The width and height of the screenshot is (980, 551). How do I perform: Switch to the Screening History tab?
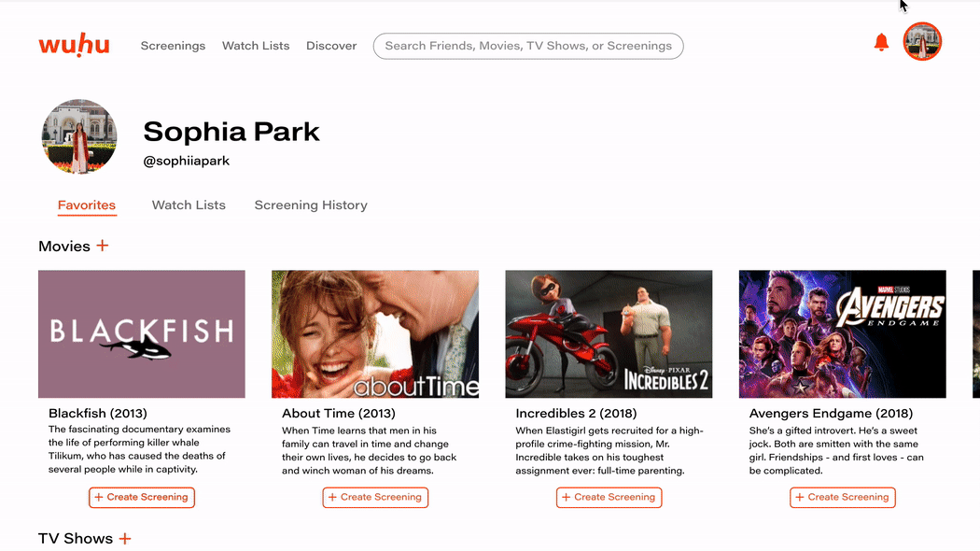point(311,205)
